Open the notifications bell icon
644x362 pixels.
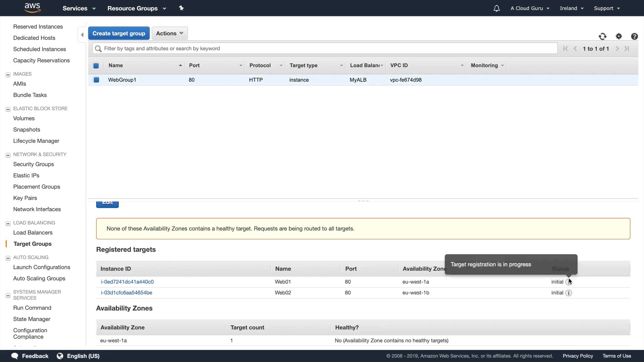pos(497,8)
